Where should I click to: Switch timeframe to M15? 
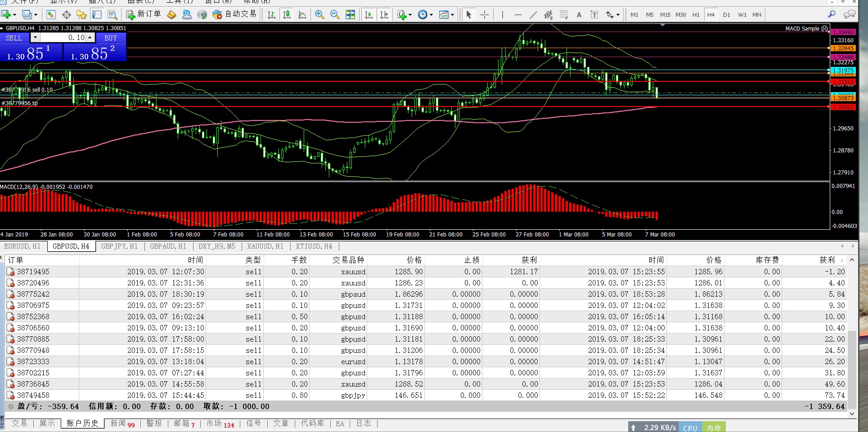665,14
